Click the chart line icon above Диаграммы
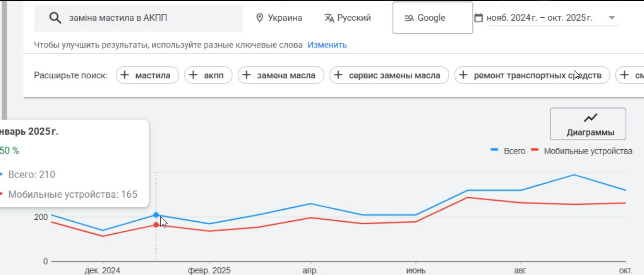This screenshot has width=644, height=275. point(590,118)
